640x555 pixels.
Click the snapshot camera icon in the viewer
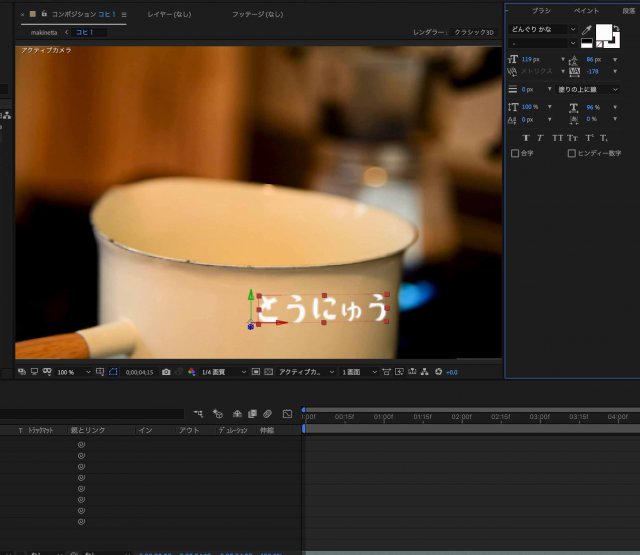coord(166,372)
